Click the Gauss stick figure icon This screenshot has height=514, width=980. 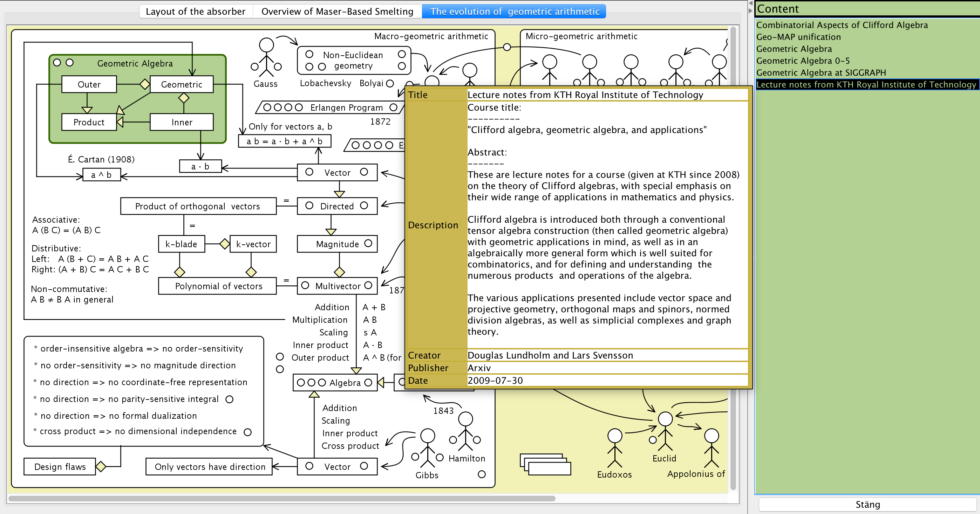click(266, 57)
